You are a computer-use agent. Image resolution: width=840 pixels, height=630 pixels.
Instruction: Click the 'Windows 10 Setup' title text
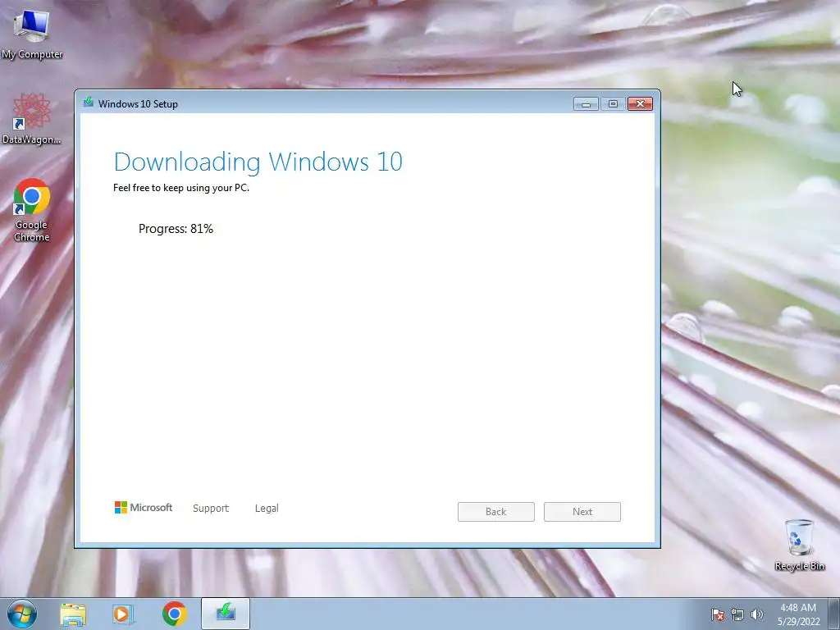pyautogui.click(x=138, y=104)
